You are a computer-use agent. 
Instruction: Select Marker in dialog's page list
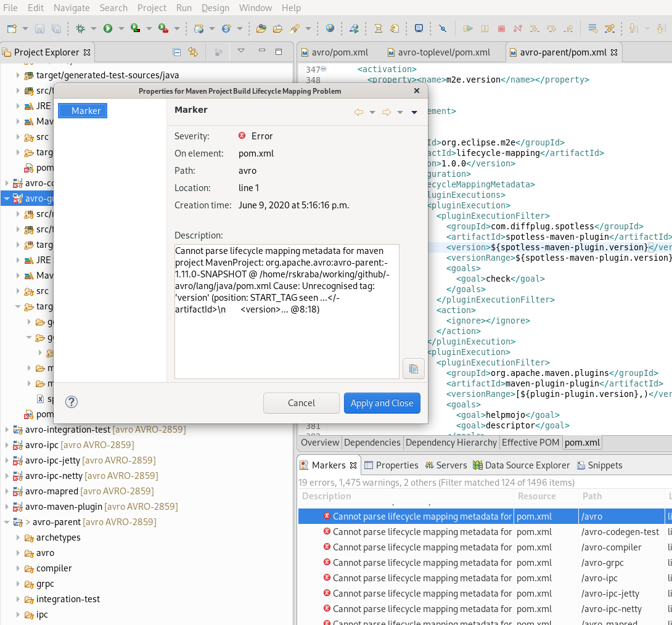[x=83, y=110]
